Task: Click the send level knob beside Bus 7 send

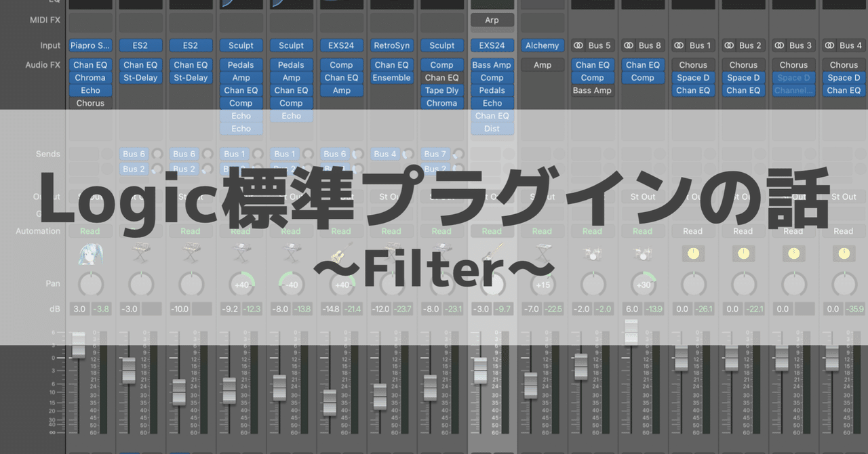Action: 459,154
